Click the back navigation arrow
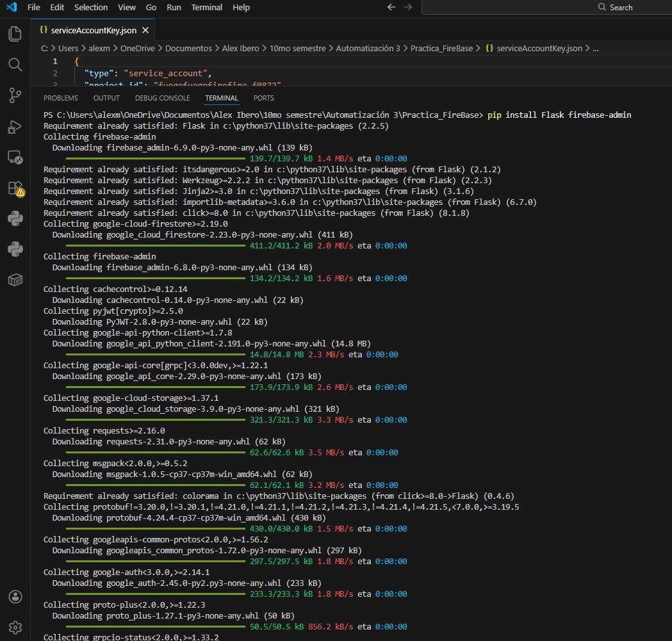 391,7
